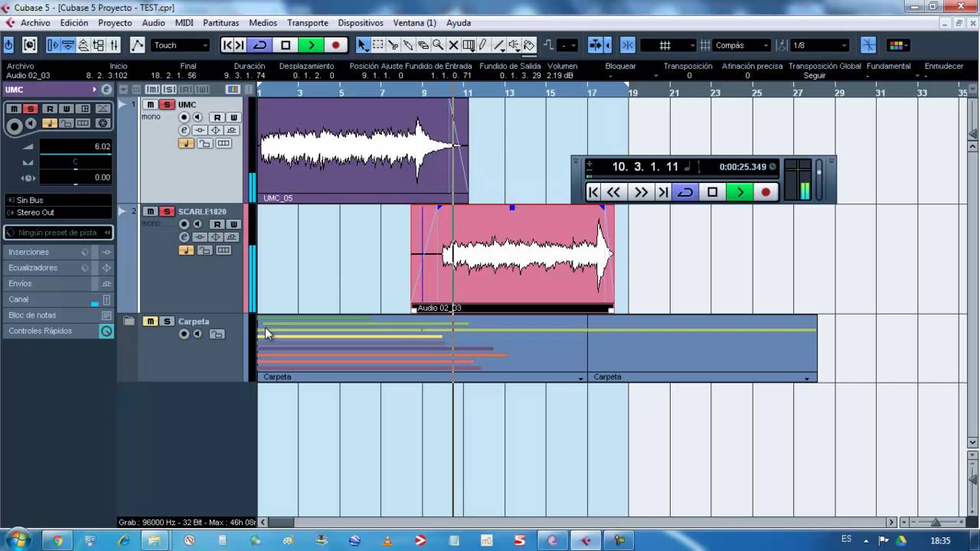Viewport: 980px width, 551px height.
Task: Show the Inspector panel toggle
Action: click(x=53, y=45)
